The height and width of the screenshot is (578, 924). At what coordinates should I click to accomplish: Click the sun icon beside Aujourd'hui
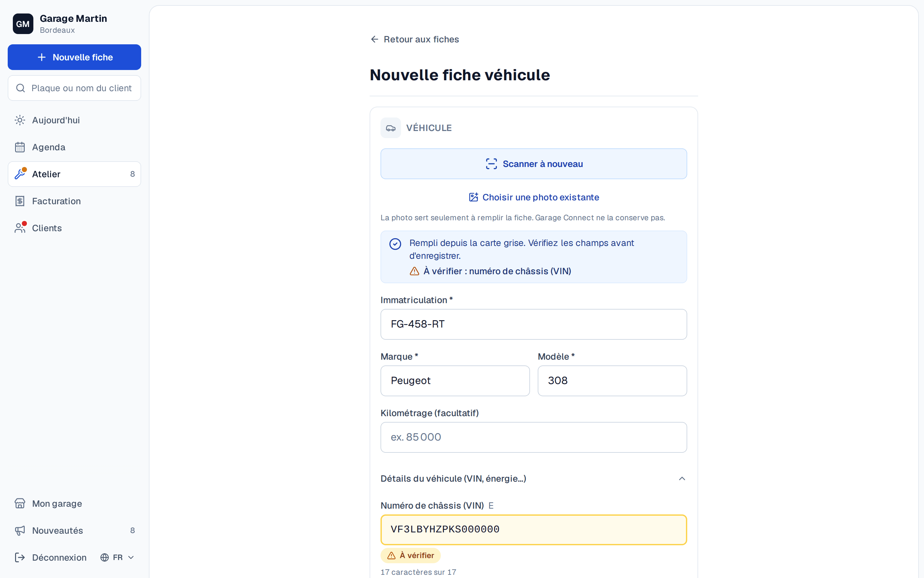click(x=20, y=120)
